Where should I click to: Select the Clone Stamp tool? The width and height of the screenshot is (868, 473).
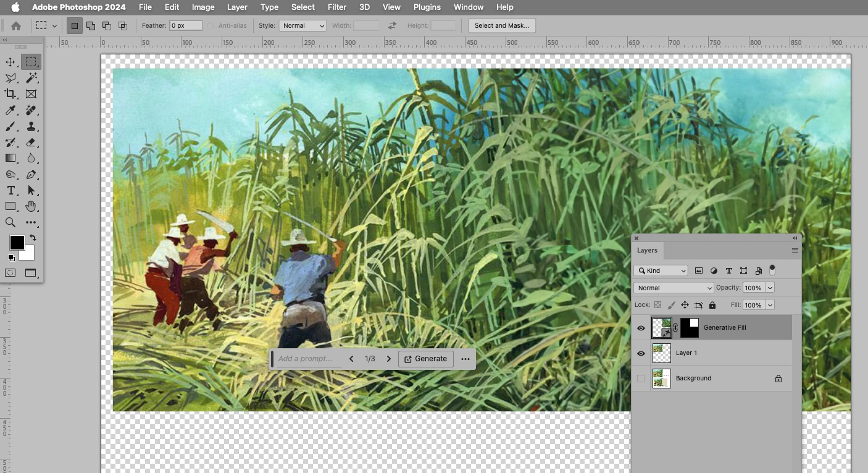pos(31,126)
